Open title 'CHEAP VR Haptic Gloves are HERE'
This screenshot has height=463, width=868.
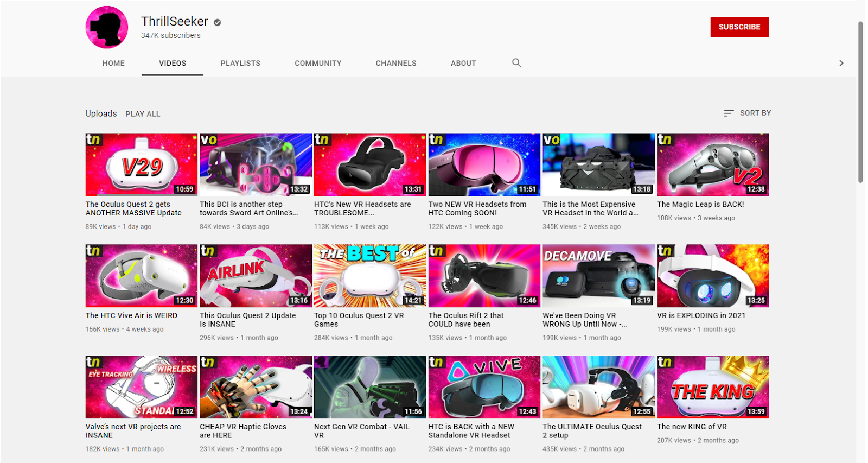click(x=243, y=431)
